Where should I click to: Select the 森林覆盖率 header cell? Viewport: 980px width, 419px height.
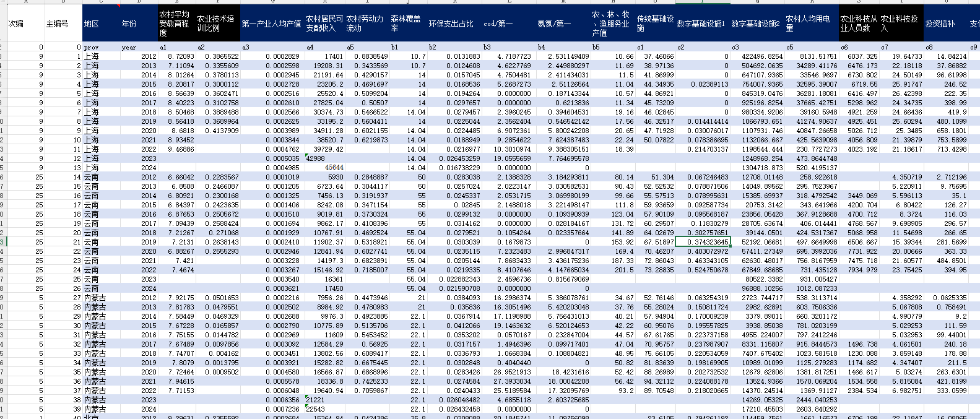408,24
